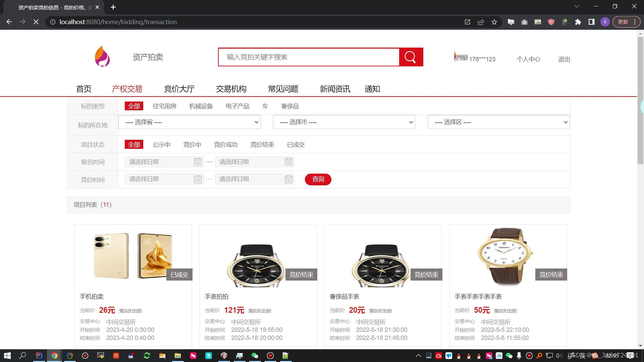Click the 个人中心 link

[x=528, y=59]
